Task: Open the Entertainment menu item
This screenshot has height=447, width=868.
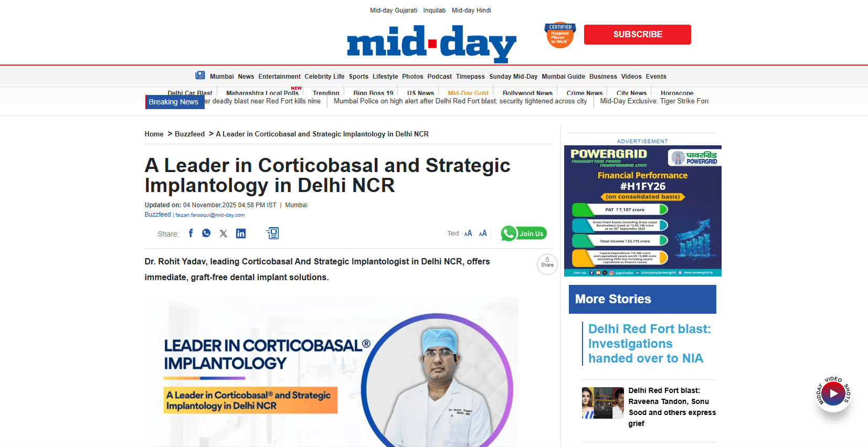Action: [279, 77]
